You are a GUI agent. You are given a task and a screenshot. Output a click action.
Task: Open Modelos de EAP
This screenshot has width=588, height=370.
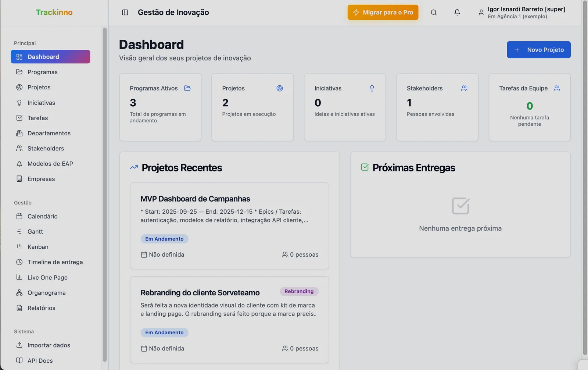pyautogui.click(x=50, y=164)
